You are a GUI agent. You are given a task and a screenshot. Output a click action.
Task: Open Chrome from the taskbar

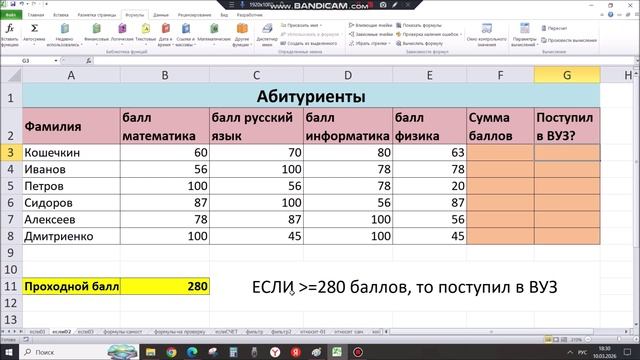click(x=171, y=352)
